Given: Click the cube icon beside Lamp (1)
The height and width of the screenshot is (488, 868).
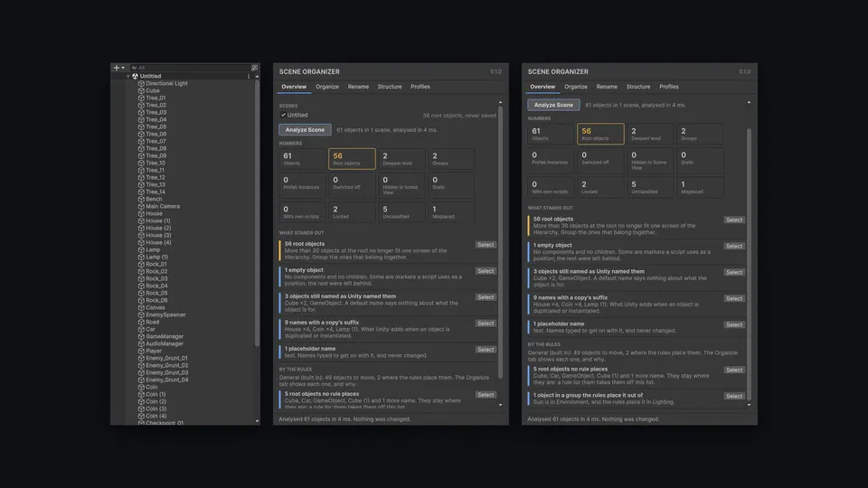Looking at the screenshot, I should coord(141,257).
